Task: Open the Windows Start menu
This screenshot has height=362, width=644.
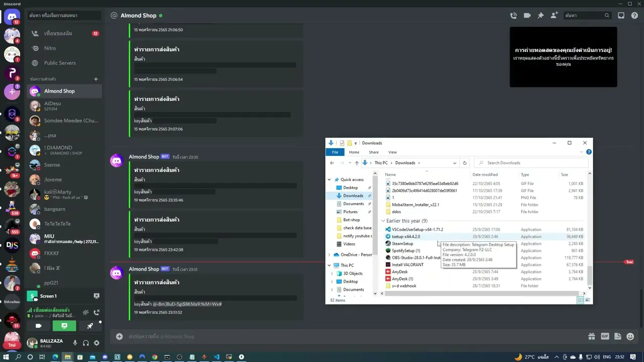Action: [x=6, y=357]
